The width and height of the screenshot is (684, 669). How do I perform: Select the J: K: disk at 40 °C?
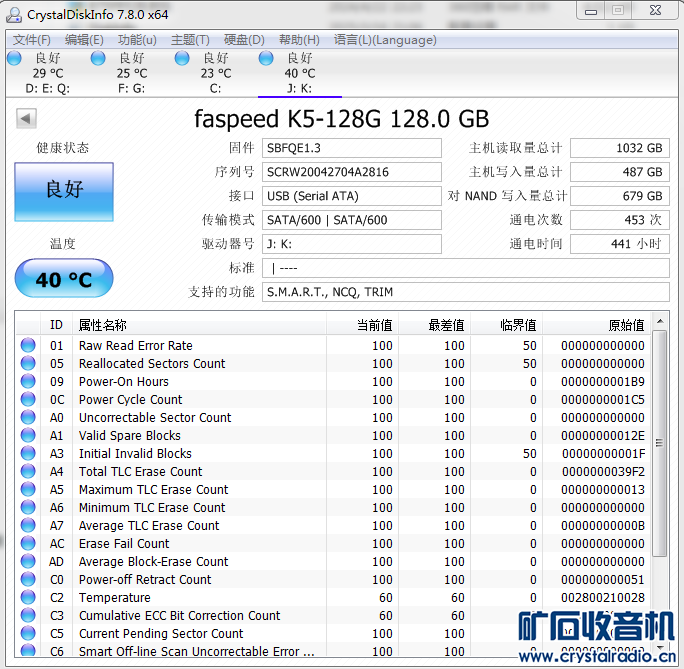tap(299, 72)
